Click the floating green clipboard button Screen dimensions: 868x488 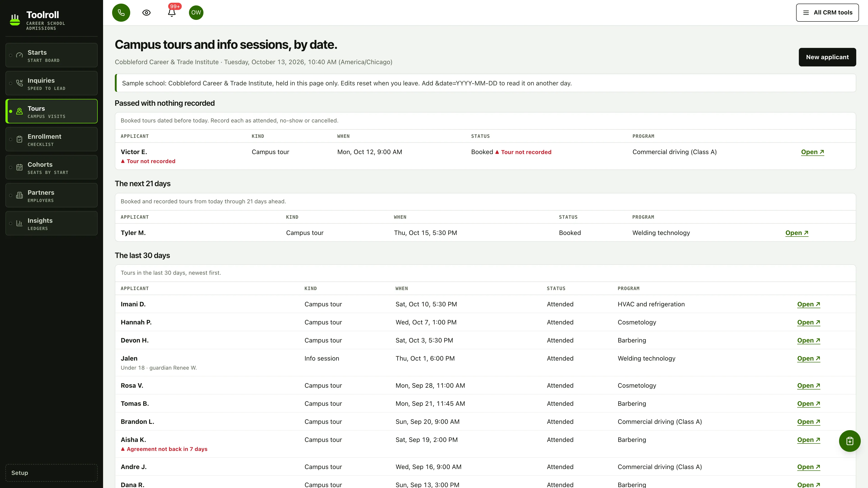coord(849,441)
